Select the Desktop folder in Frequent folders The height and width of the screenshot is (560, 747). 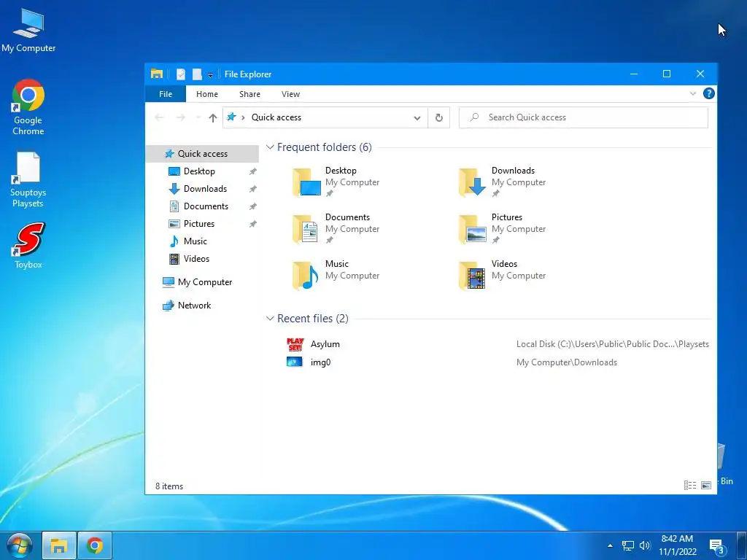336,182
